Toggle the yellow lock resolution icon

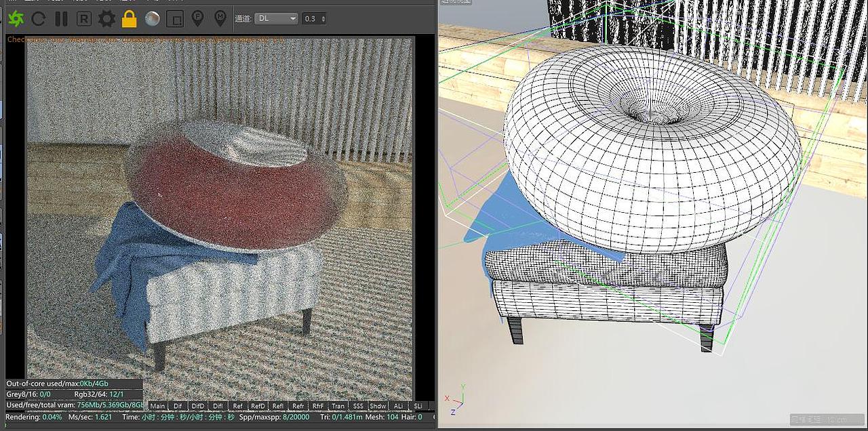(129, 19)
